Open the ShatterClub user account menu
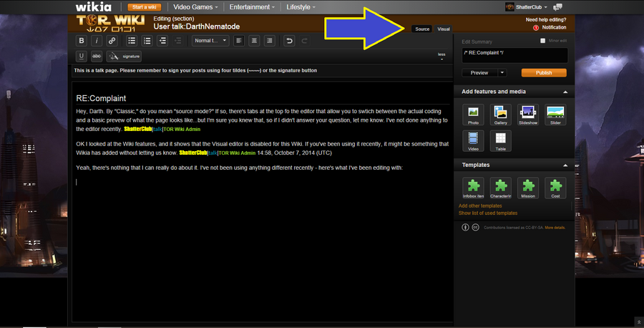This screenshot has height=328, width=644. coord(532,7)
